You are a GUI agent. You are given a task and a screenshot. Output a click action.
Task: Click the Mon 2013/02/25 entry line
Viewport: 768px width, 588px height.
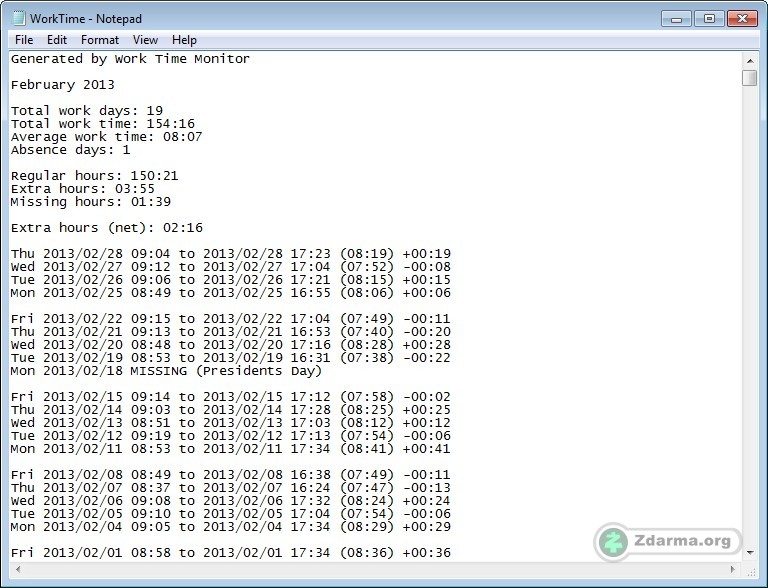[x=231, y=293]
